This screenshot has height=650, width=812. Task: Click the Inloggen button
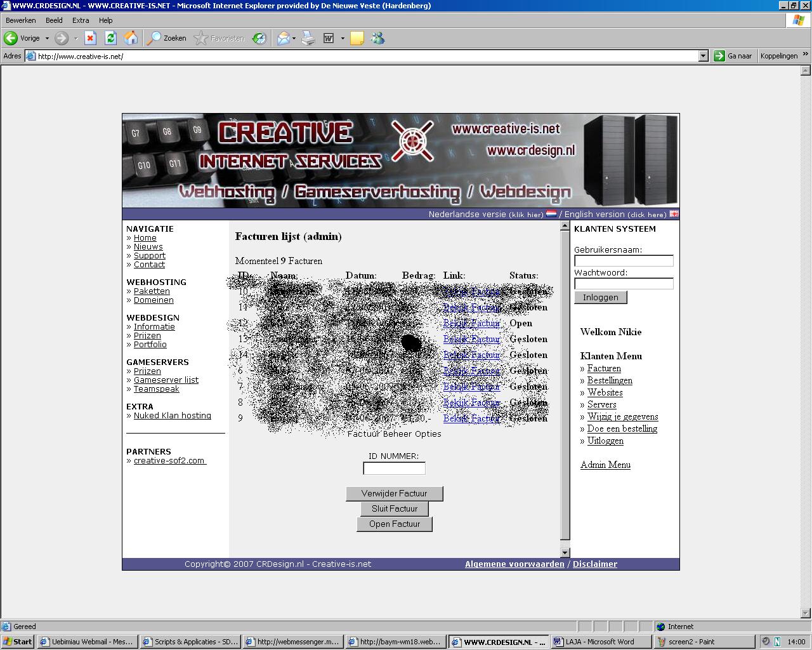click(601, 297)
